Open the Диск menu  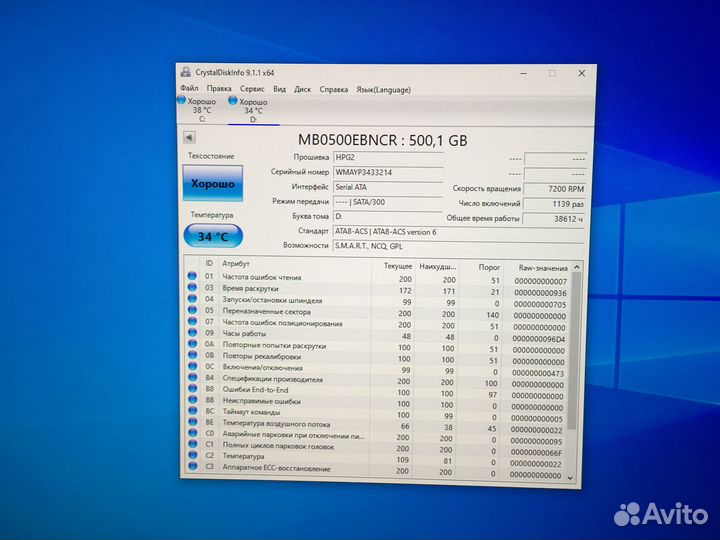(302, 89)
